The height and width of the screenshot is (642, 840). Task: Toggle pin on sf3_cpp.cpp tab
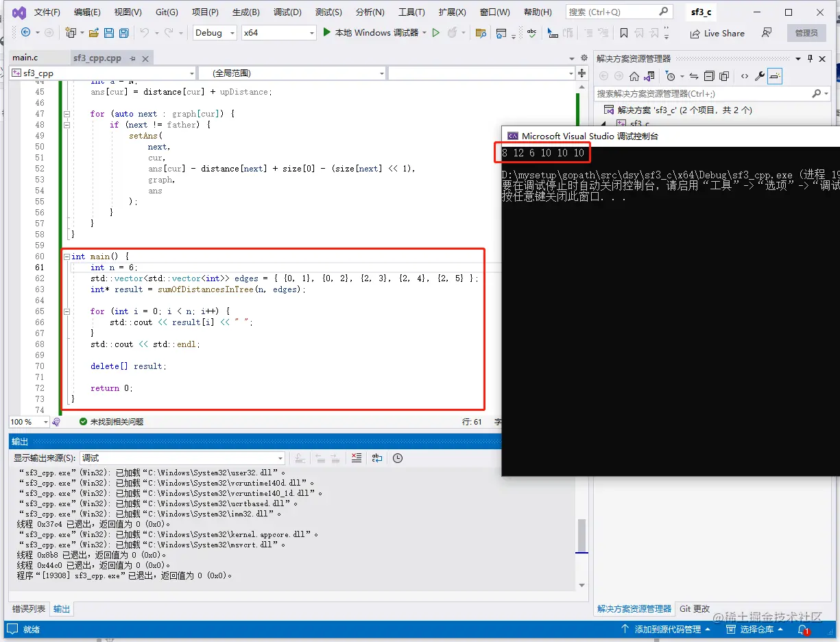click(x=132, y=58)
